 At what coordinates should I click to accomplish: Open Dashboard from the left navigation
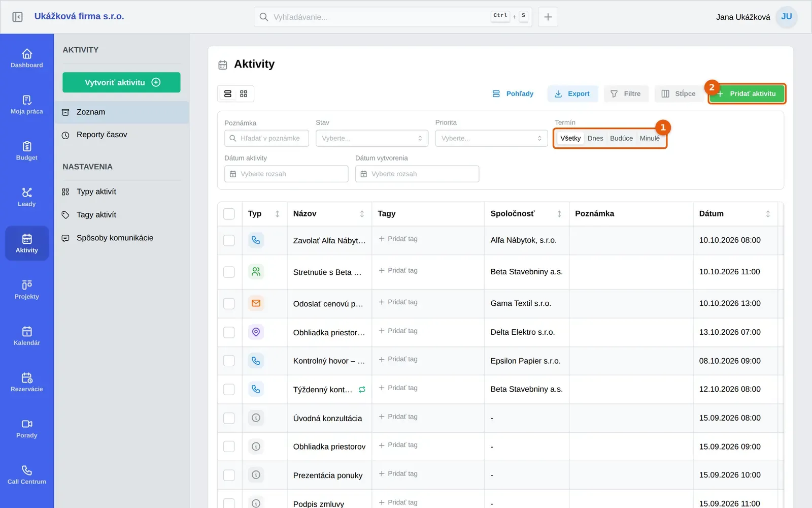(x=27, y=58)
